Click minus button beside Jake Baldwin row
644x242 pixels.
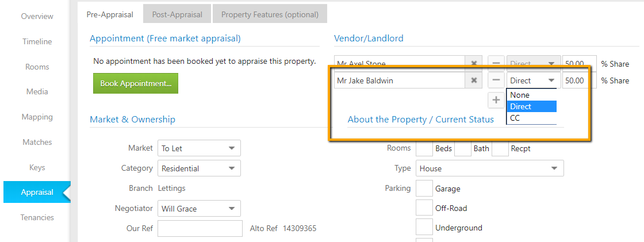click(496, 80)
